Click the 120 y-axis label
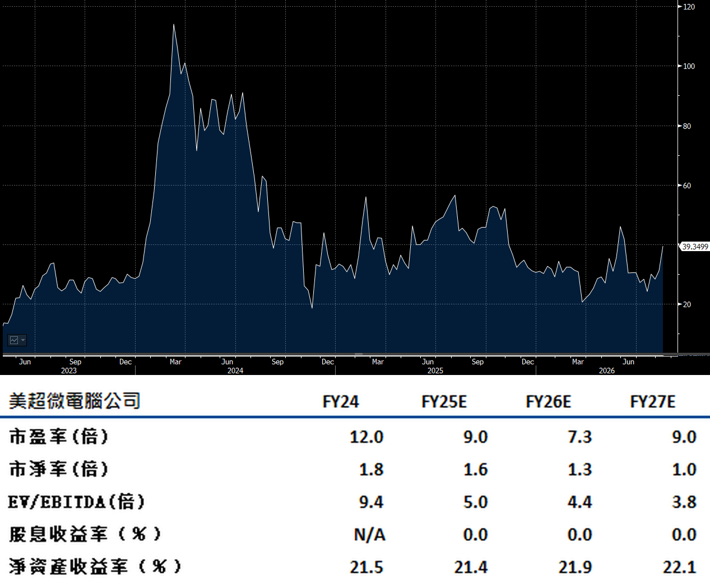 tap(689, 7)
